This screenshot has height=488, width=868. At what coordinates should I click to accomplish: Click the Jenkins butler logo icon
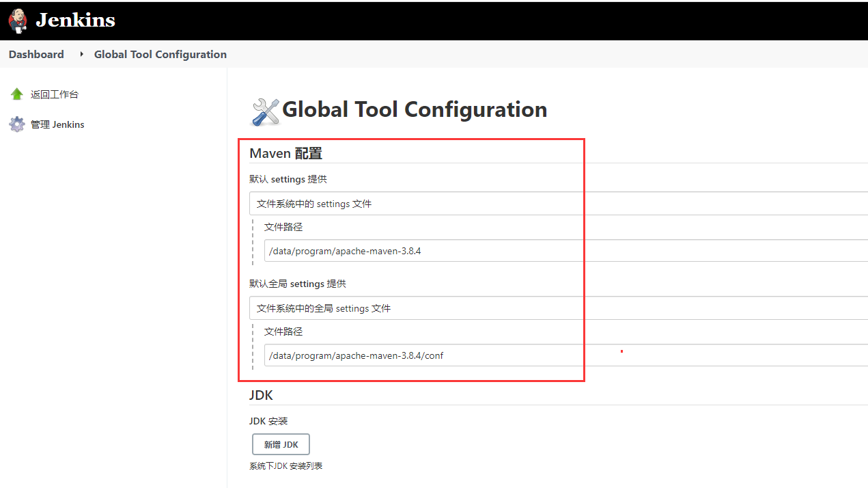[18, 21]
